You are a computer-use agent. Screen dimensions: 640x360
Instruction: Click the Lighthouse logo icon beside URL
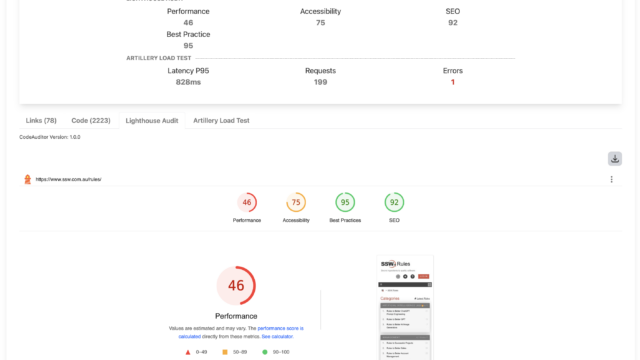click(x=27, y=179)
